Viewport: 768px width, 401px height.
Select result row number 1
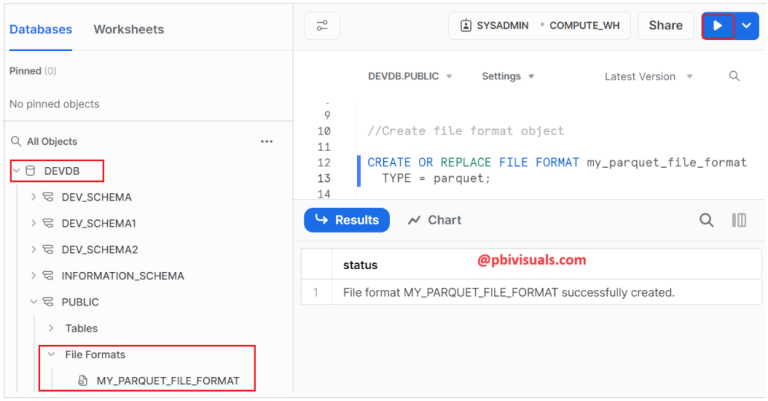point(316,293)
